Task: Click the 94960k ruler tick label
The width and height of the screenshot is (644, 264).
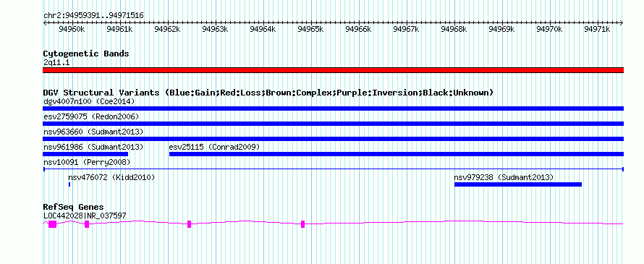Action: 72,29
